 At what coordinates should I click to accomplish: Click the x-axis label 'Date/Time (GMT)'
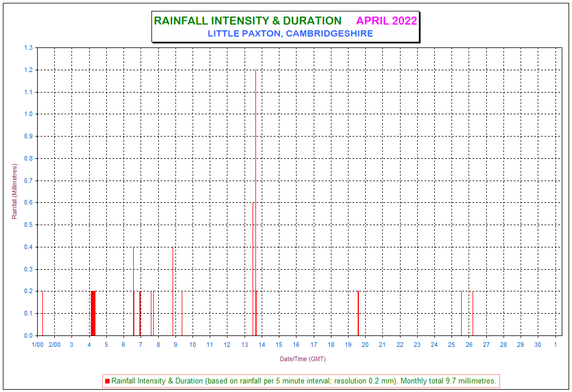[302, 359]
